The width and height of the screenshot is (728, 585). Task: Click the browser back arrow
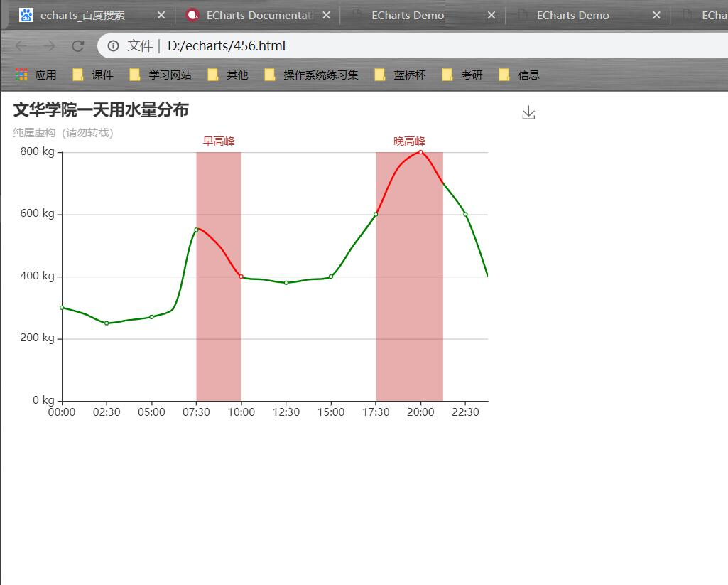(21, 45)
